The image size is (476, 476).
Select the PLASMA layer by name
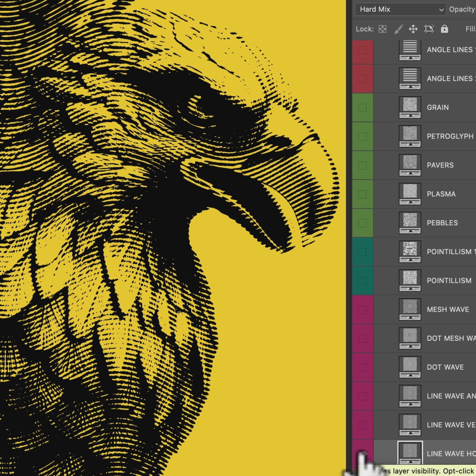(x=441, y=194)
